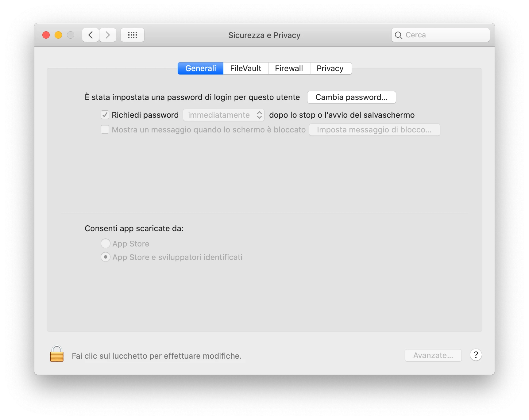
Task: Enable Mostra un messaggio quando lo schermo è bloccato
Action: pos(105,129)
